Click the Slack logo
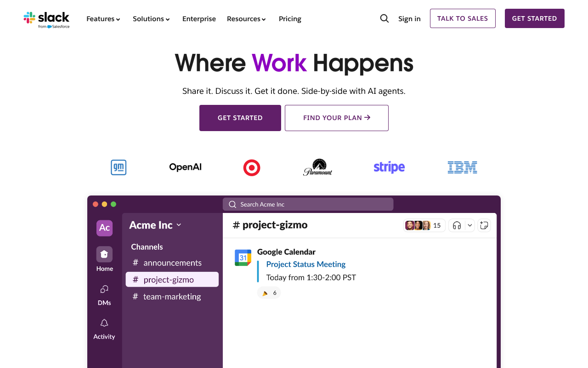 [x=46, y=19]
